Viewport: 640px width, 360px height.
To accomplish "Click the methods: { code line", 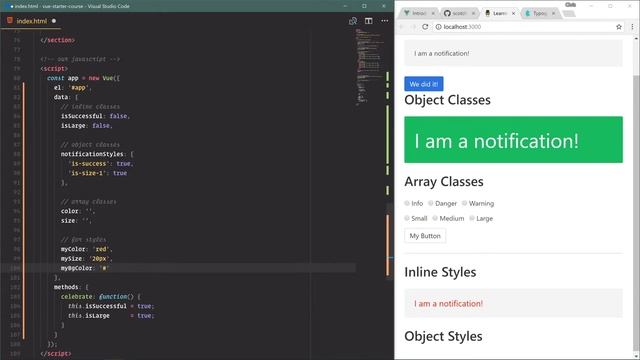I will pos(71,287).
